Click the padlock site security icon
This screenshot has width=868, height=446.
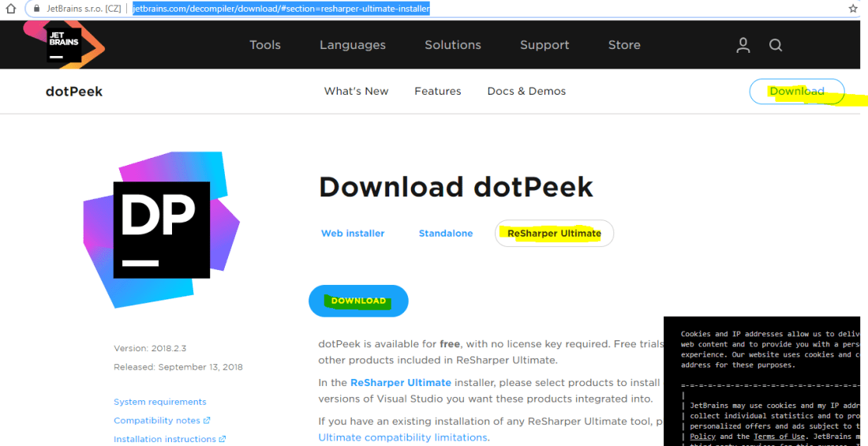34,9
